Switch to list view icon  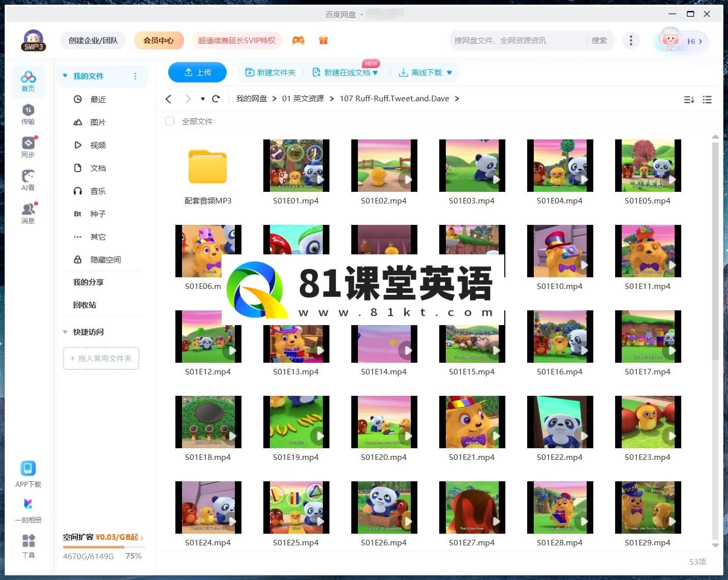pos(707,100)
